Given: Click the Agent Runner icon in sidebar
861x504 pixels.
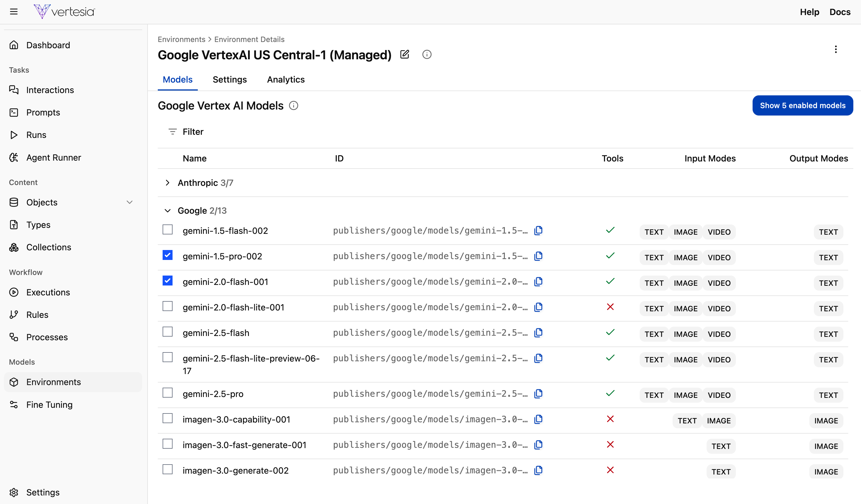Looking at the screenshot, I should [14, 157].
